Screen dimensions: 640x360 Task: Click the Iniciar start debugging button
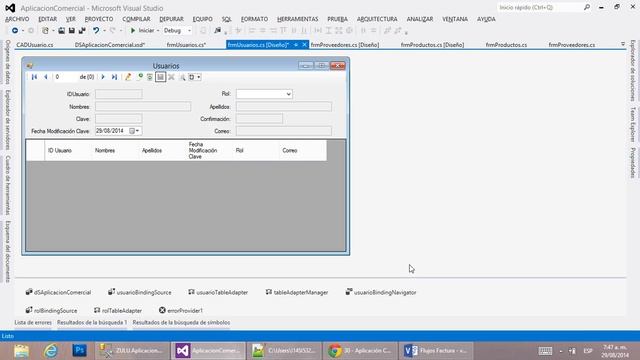tap(142, 31)
